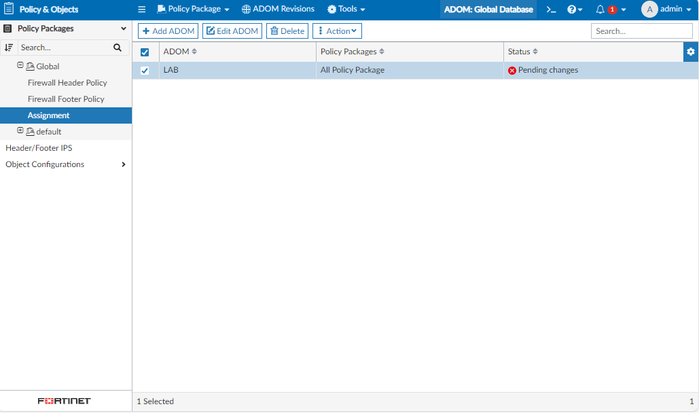Click the sort order icon in sidebar
Viewport: 699px width, 413px height.
pyautogui.click(x=8, y=47)
